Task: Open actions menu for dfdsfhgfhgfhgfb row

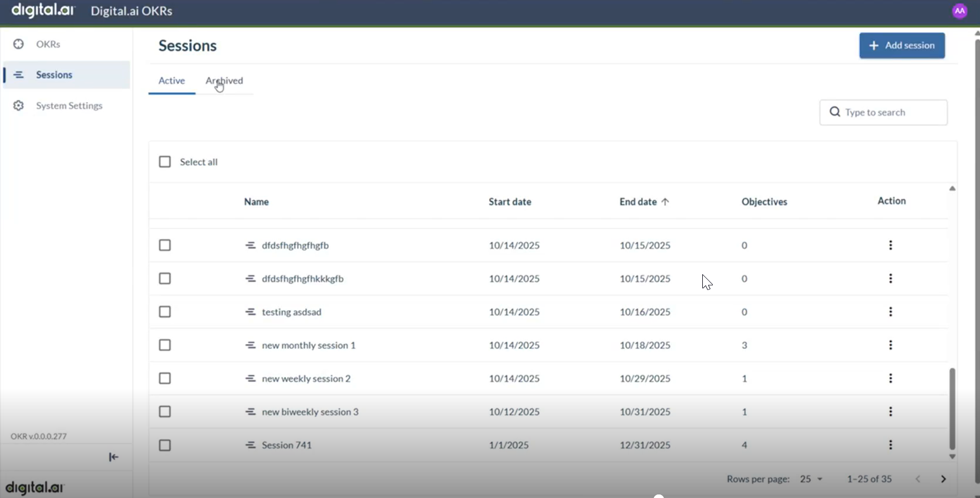Action: click(x=891, y=245)
